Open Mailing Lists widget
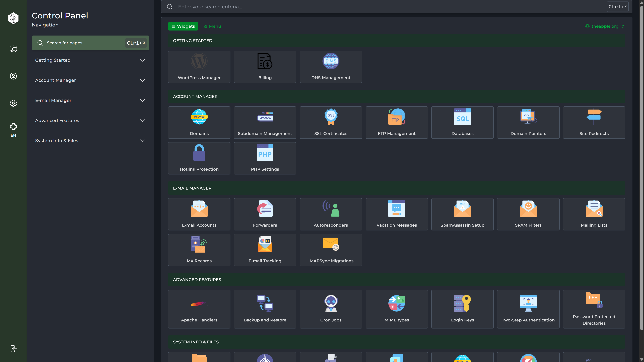644x362 pixels. point(594,214)
